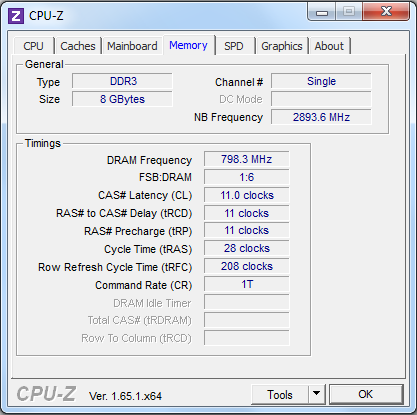Select the memory Type DDR3 field

pos(122,81)
